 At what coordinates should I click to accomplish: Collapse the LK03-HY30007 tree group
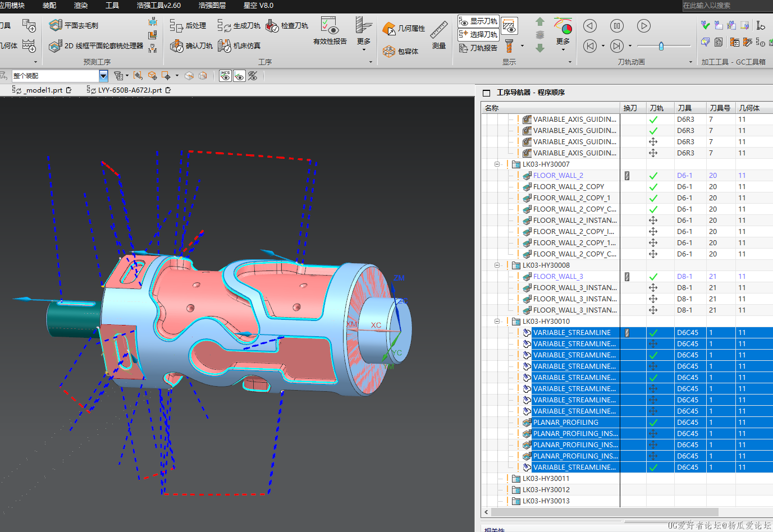click(497, 164)
